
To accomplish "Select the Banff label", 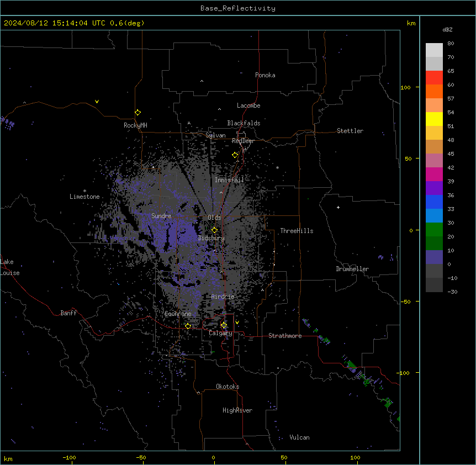I will 68,313.
